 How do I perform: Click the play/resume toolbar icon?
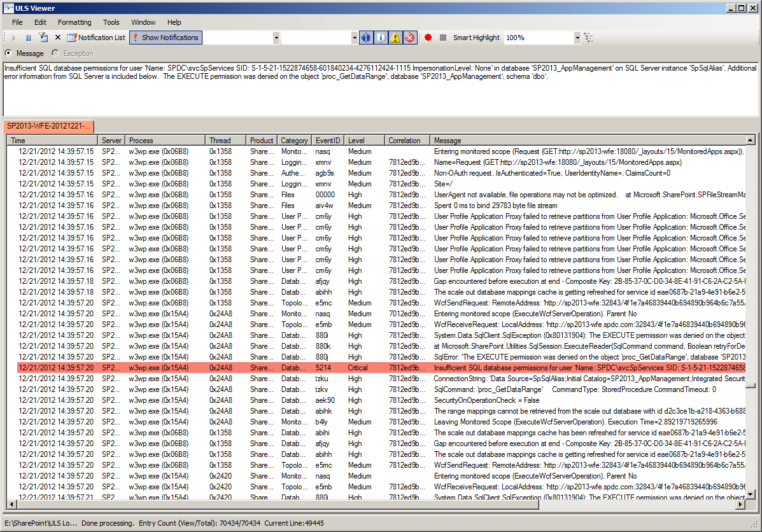tap(13, 38)
